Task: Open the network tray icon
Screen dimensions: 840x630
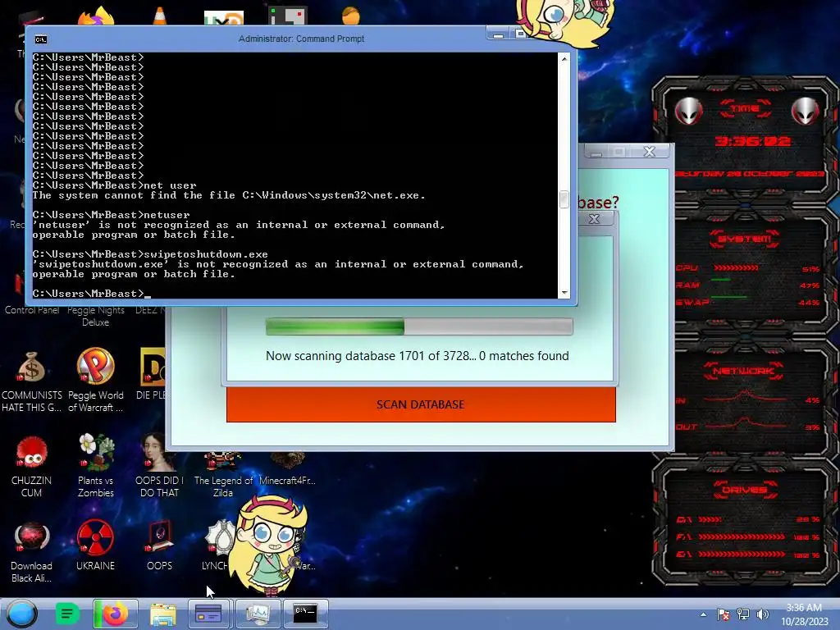Action: 743,614
